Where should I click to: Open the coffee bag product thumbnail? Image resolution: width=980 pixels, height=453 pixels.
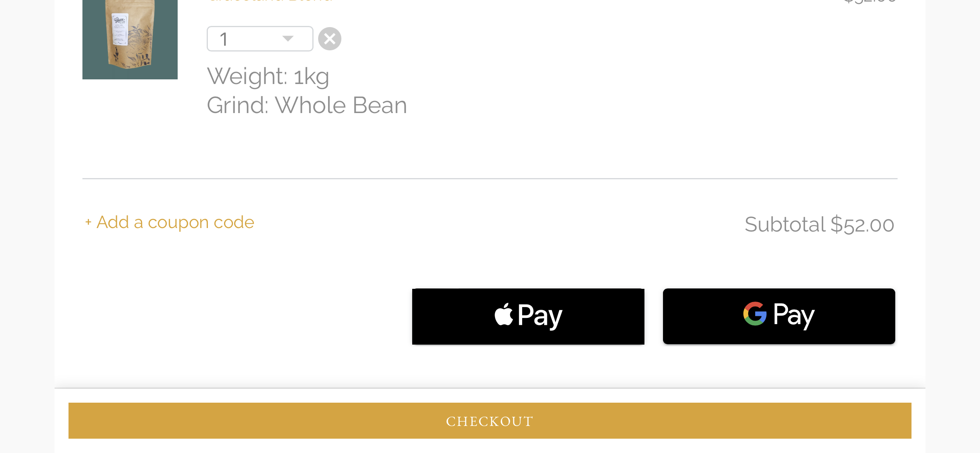pos(130,39)
